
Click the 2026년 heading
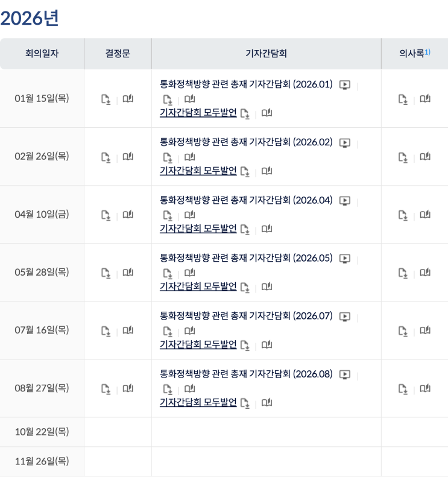tap(30, 18)
